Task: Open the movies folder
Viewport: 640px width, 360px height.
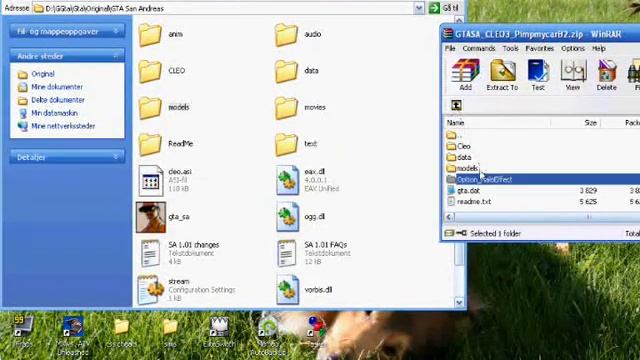Action: [x=300, y=107]
